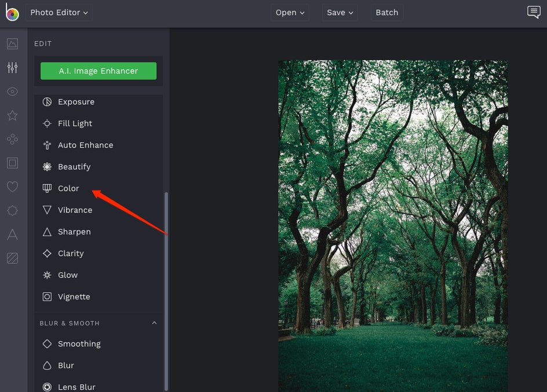Open the Image Manager sidebar icon

click(x=13, y=43)
